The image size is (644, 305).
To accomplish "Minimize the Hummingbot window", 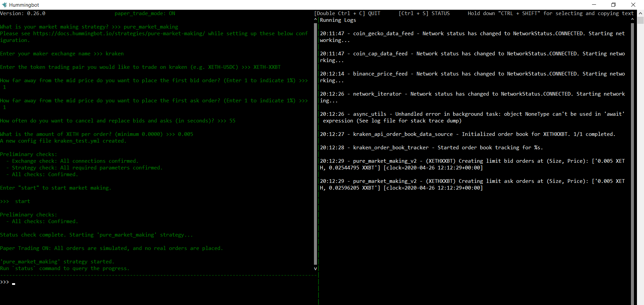I will coord(594,4).
